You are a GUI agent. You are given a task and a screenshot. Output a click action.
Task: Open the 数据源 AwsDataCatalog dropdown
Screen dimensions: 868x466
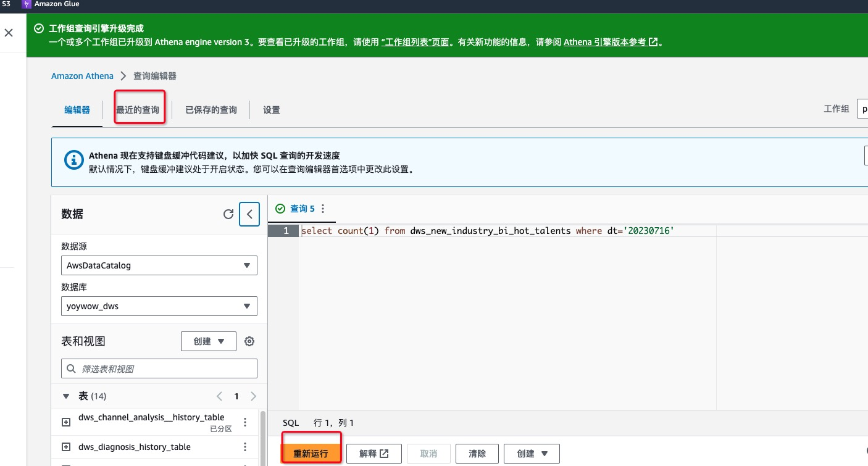tap(159, 265)
